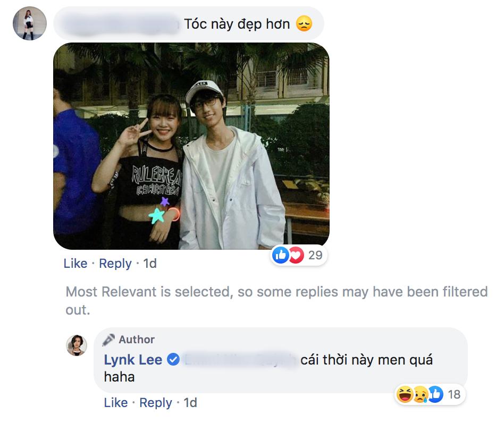Open the 1d timestamp under Lynk Lee's reply
The width and height of the screenshot is (504, 423).
[x=190, y=403]
